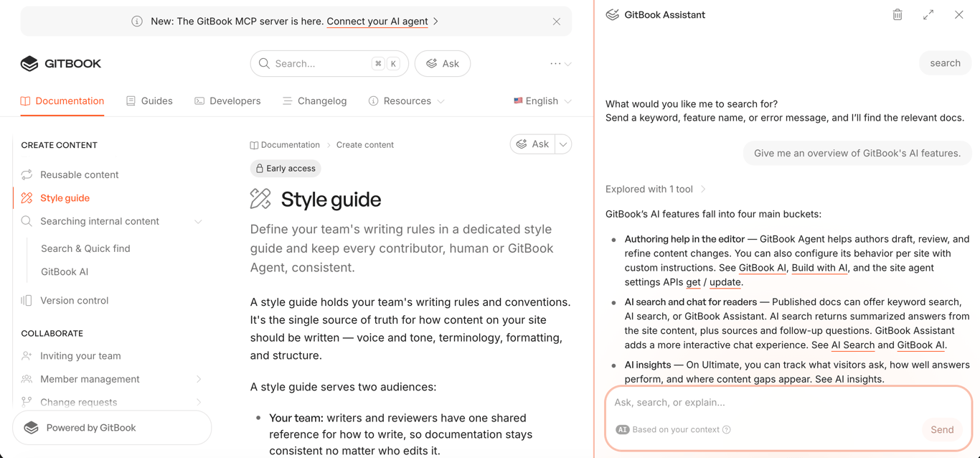The height and width of the screenshot is (458, 980).
Task: Click the Changelog tab icon
Action: (x=287, y=101)
